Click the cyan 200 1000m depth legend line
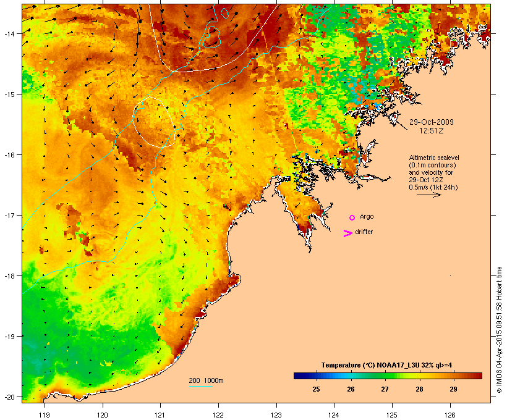507x420 pixels. tap(201, 387)
